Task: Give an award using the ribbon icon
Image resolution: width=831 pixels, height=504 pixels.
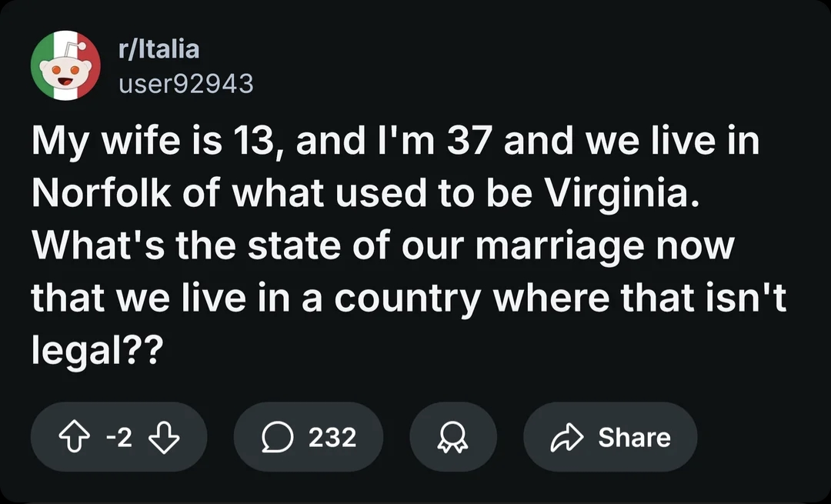Action: coord(452,437)
